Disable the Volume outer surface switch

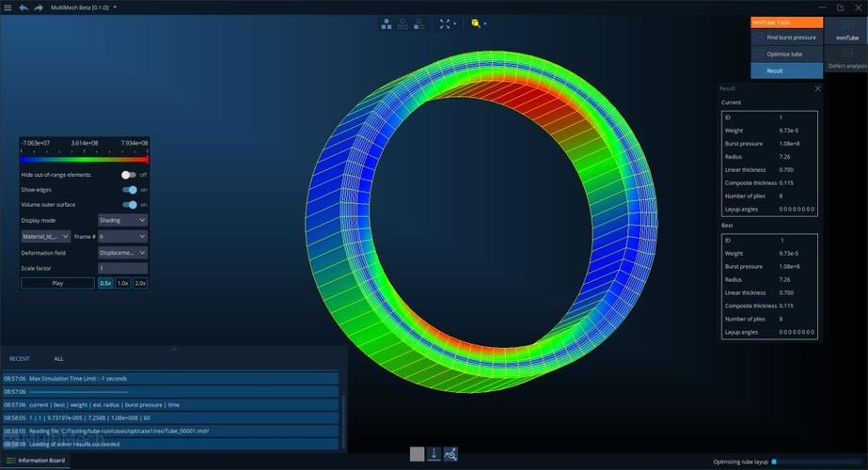[130, 205]
